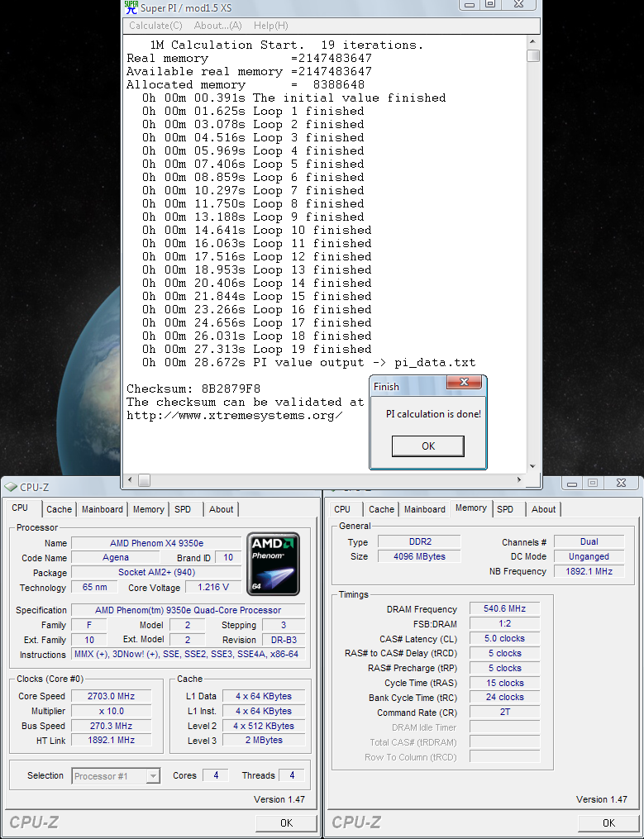Click Super PI horizontal scrollbar left arrow
The width and height of the screenshot is (644, 839).
(x=130, y=480)
